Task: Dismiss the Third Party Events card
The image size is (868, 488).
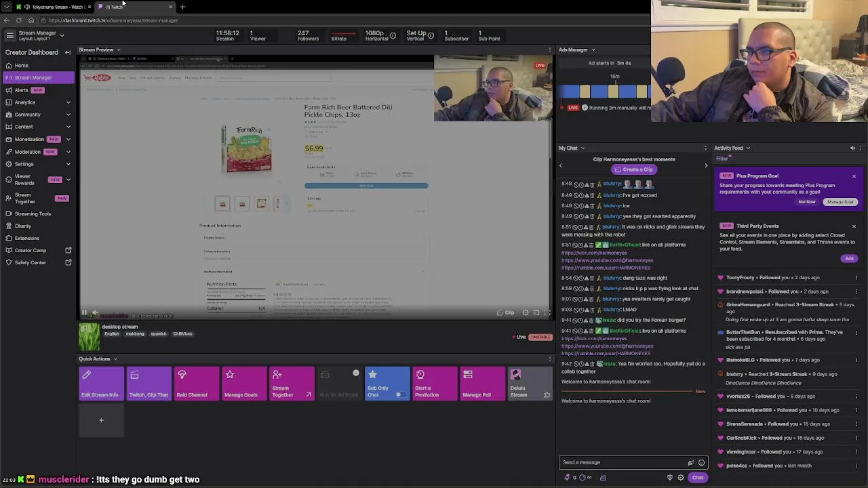Action: (x=854, y=226)
